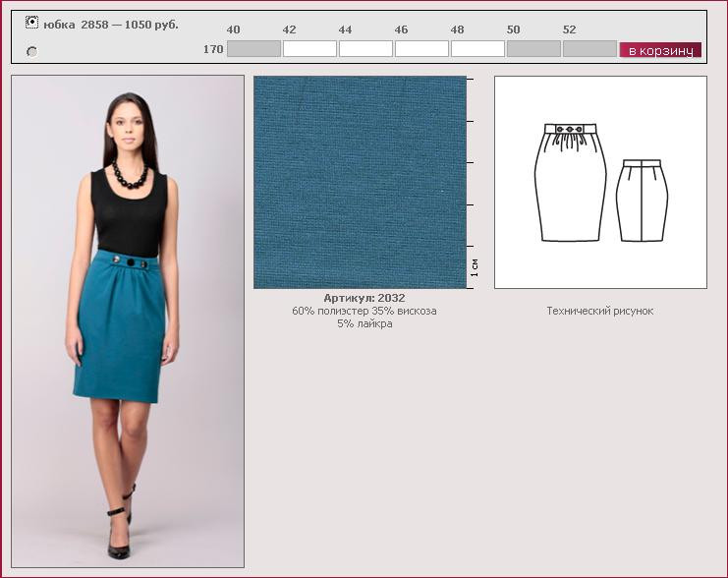This screenshot has height=578, width=728.
Task: Click the size 44 quantity field
Action: point(365,48)
